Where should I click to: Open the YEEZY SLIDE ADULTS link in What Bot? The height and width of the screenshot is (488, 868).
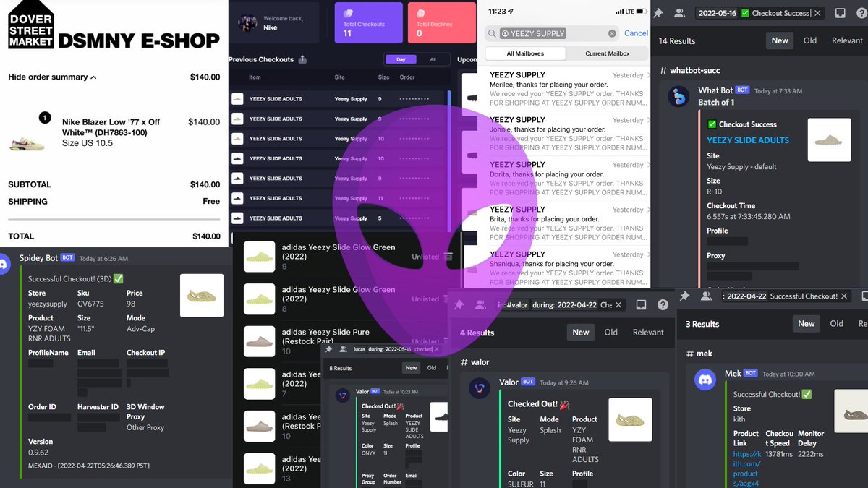pos(748,140)
